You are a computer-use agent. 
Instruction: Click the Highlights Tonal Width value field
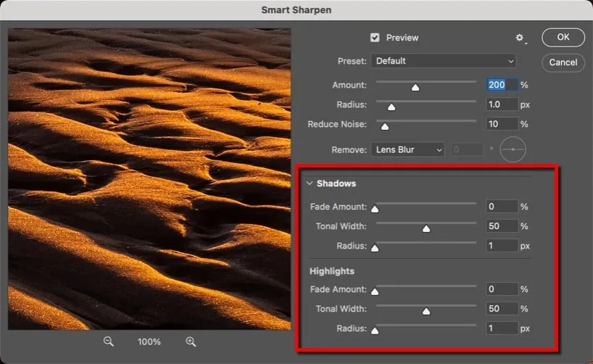coord(502,309)
